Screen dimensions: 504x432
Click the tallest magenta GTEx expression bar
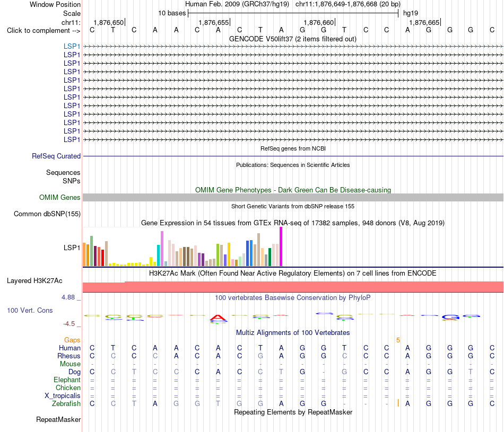point(281,246)
